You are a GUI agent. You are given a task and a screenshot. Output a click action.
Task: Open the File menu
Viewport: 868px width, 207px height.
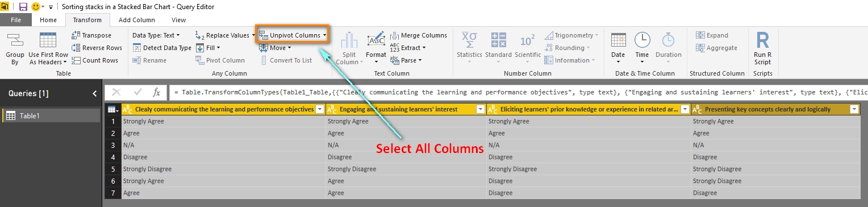point(16,20)
